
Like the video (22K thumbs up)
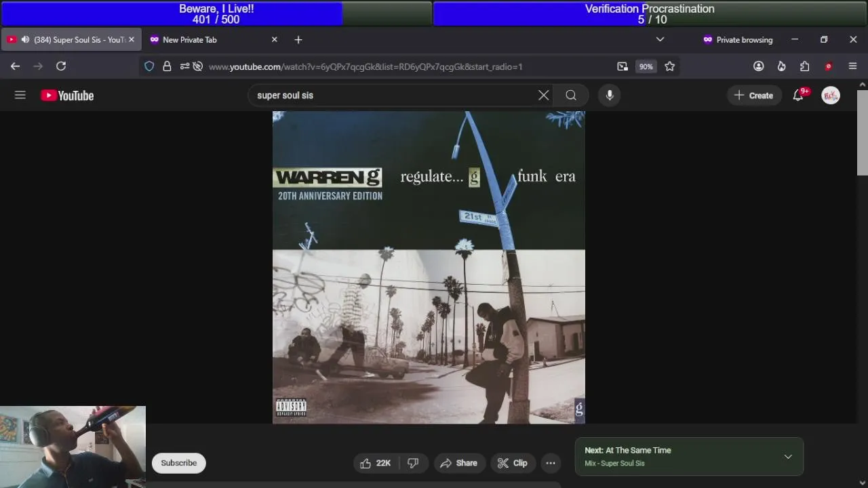pos(376,463)
